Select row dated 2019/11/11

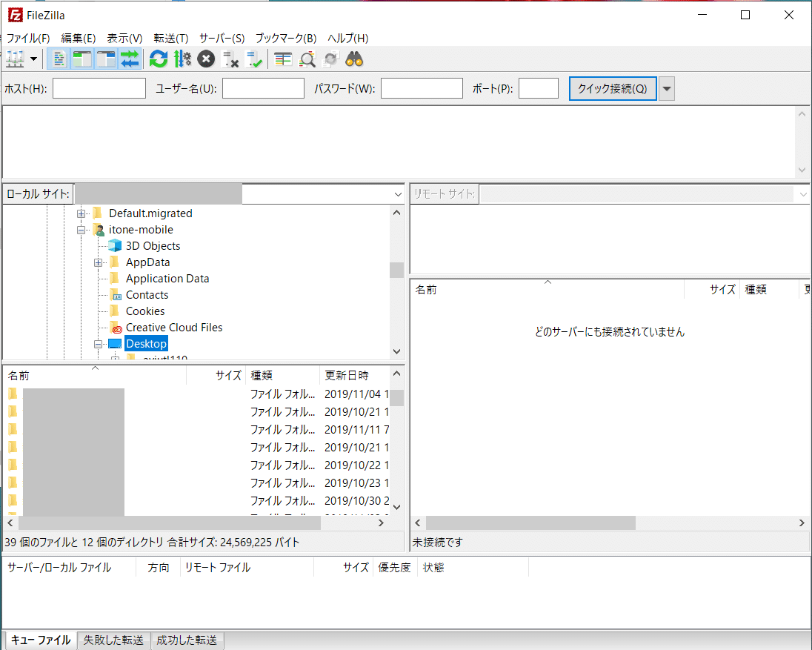pyautogui.click(x=198, y=429)
